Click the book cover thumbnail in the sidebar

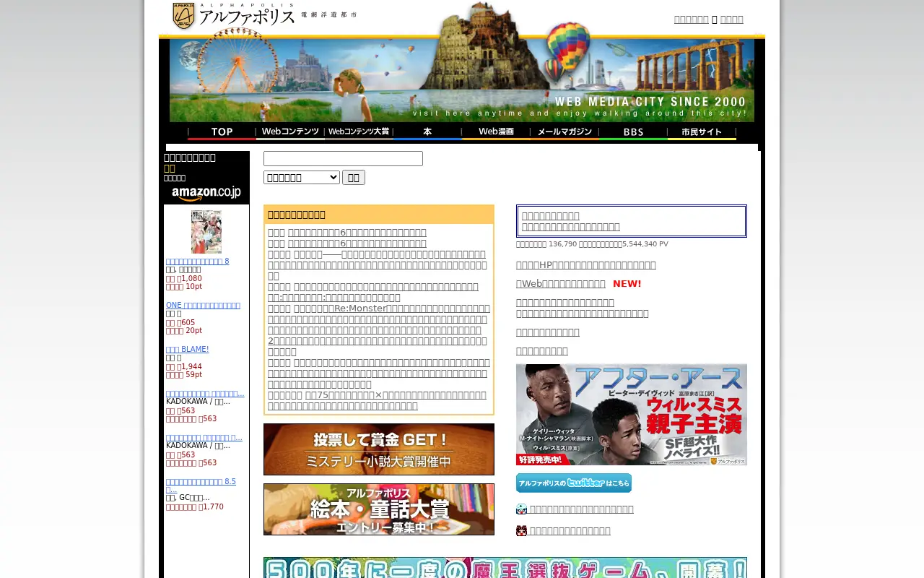(206, 231)
